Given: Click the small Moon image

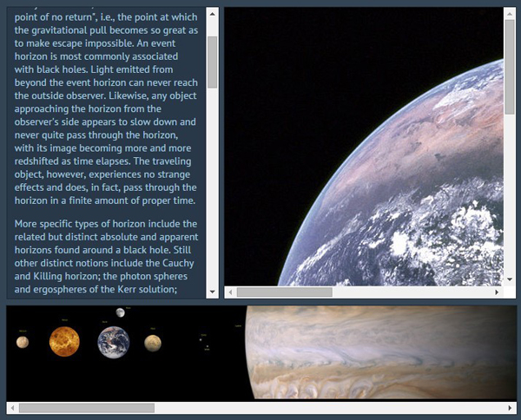Looking at the screenshot, I should coord(121,312).
